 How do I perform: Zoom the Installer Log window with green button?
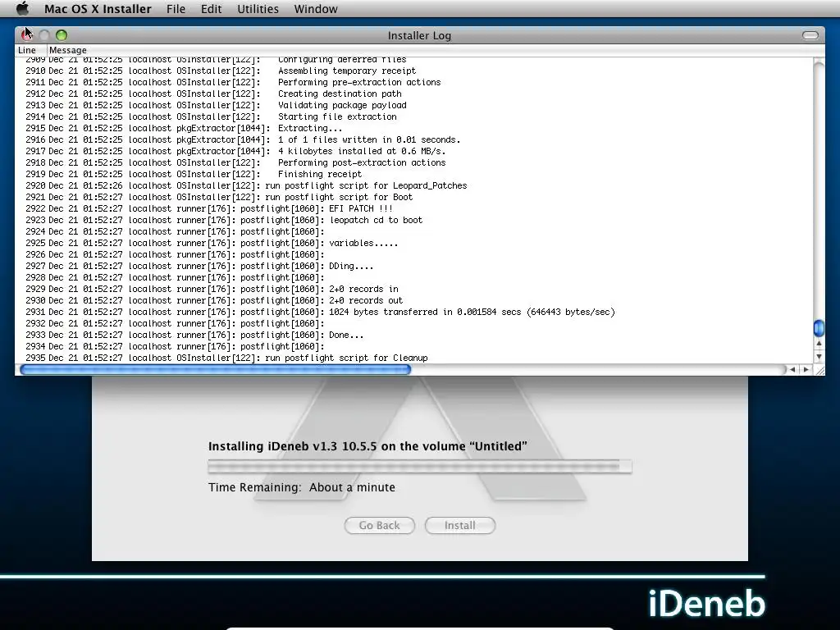pyautogui.click(x=62, y=35)
